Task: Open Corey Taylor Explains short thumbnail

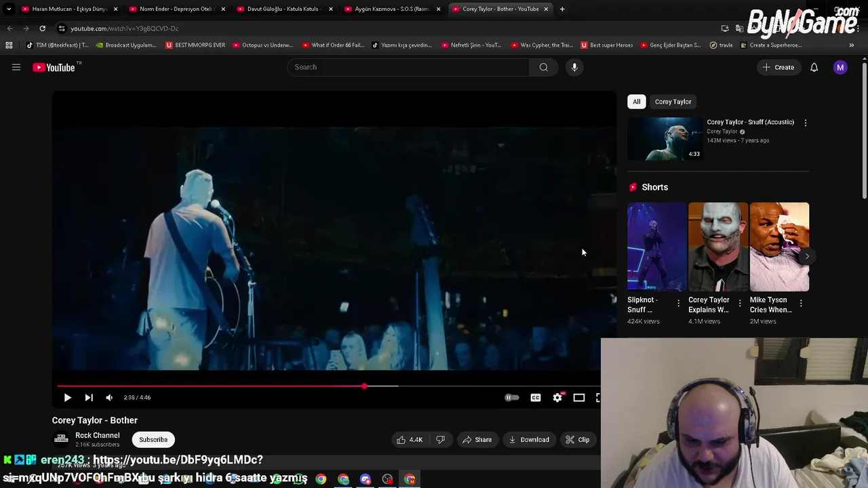Action: (718, 247)
